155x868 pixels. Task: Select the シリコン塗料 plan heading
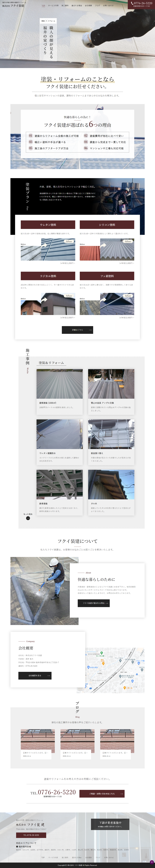coord(107,225)
